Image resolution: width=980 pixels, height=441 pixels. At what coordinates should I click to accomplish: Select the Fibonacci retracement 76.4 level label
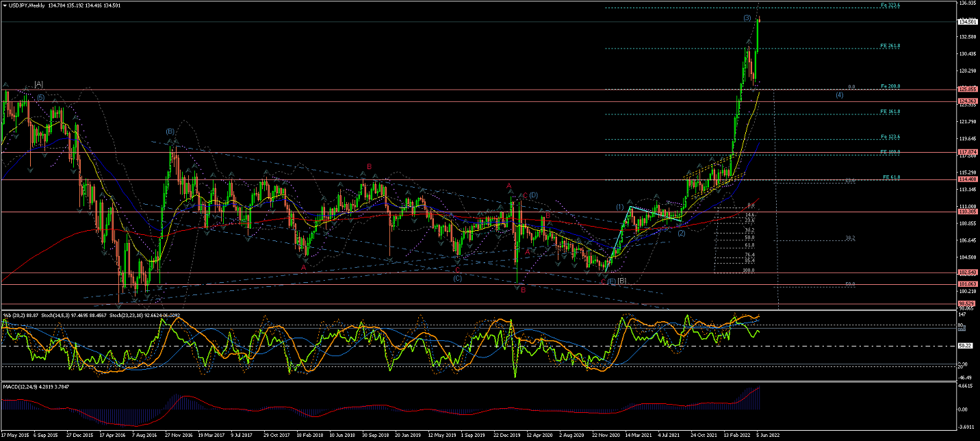click(750, 255)
